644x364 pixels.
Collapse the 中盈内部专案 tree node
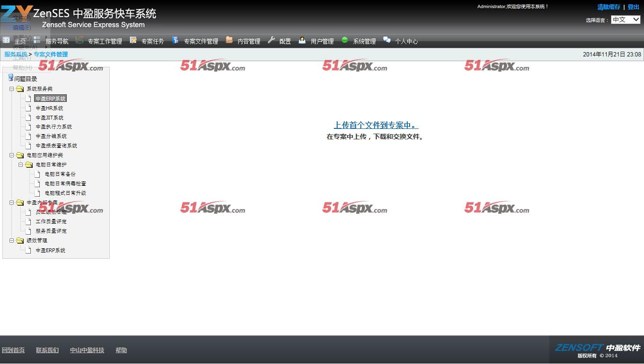pos(12,202)
